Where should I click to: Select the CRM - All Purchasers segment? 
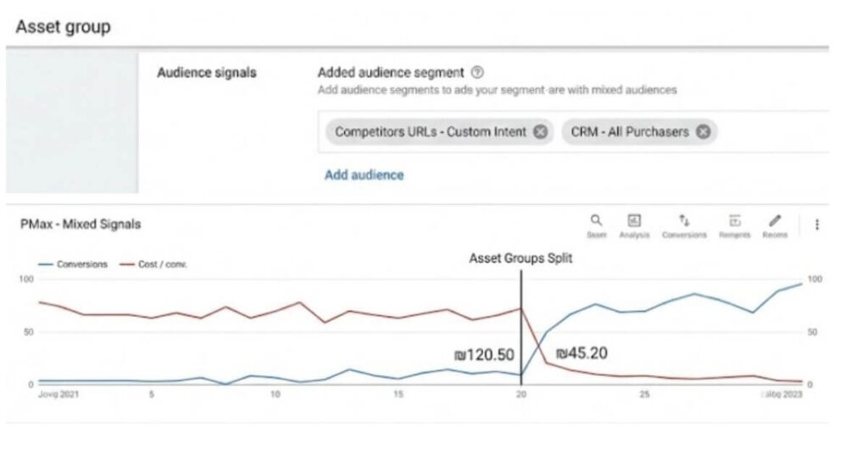tap(628, 132)
